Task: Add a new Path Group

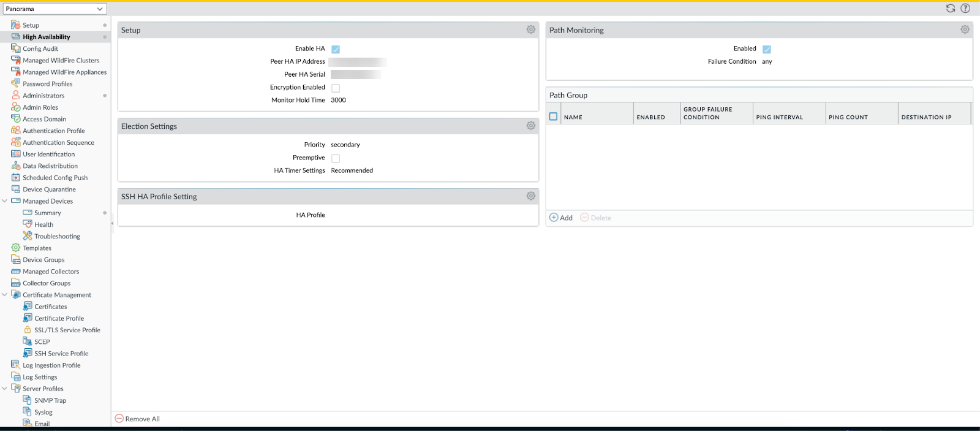Action: [x=561, y=218]
